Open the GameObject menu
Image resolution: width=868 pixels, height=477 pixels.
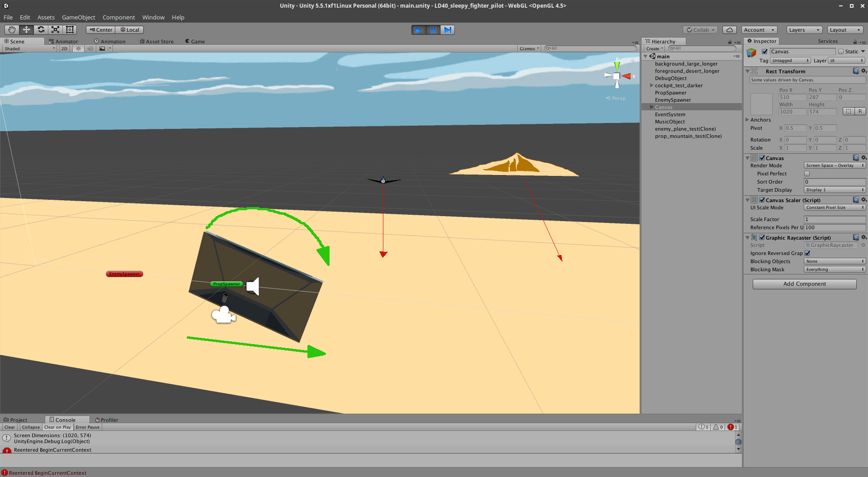point(79,17)
